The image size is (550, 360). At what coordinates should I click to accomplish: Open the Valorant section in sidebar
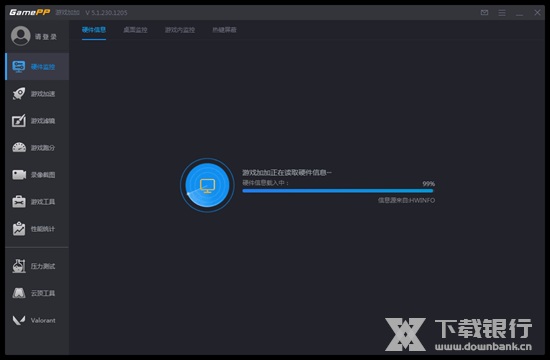[37, 320]
